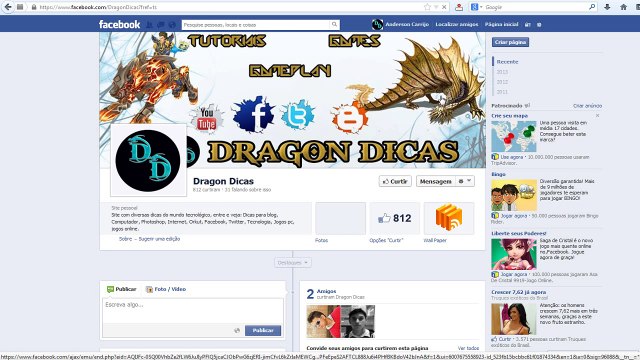The image size is (640, 360).
Task: Open privacy shortcuts lock icon
Action: coord(528,25)
